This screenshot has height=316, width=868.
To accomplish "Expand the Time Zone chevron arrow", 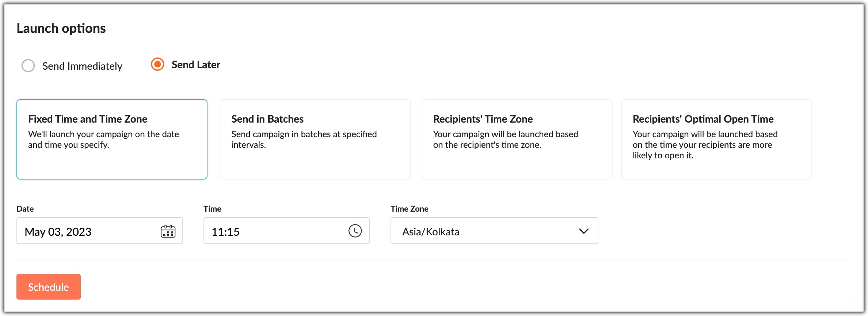I will [584, 231].
